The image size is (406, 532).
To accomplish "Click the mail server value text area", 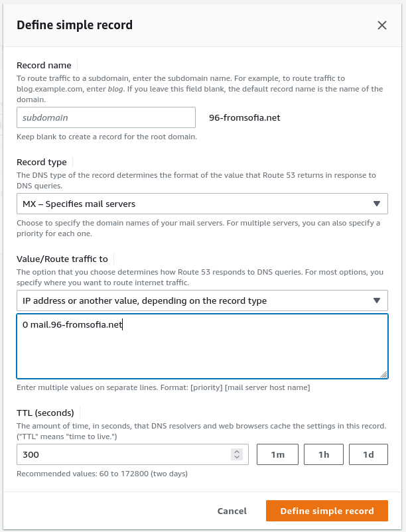I will click(202, 346).
